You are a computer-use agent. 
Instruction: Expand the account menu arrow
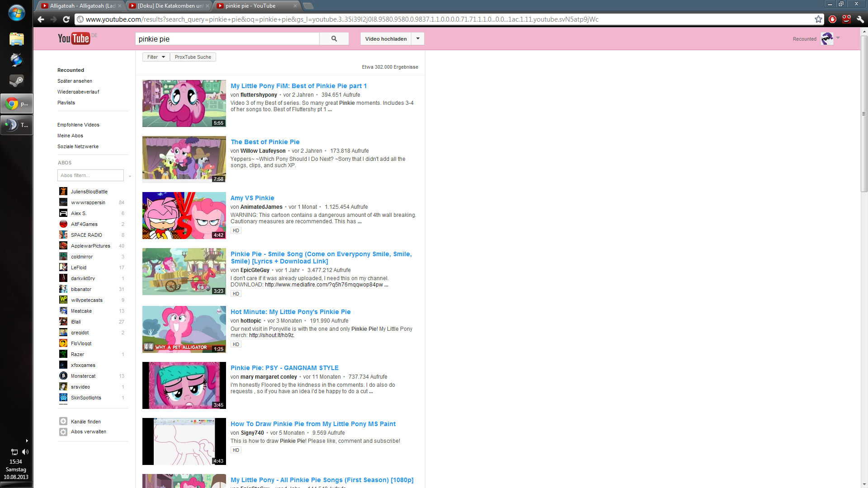(838, 38)
